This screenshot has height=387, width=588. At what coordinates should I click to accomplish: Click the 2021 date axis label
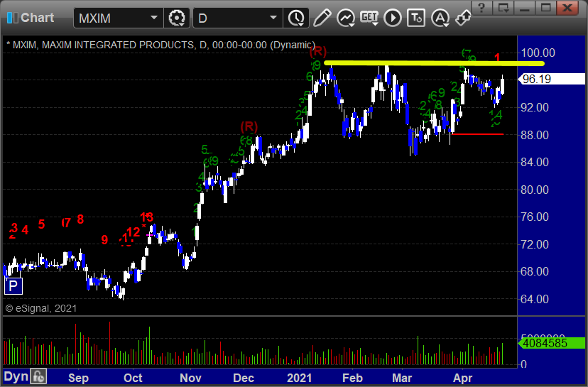click(299, 378)
